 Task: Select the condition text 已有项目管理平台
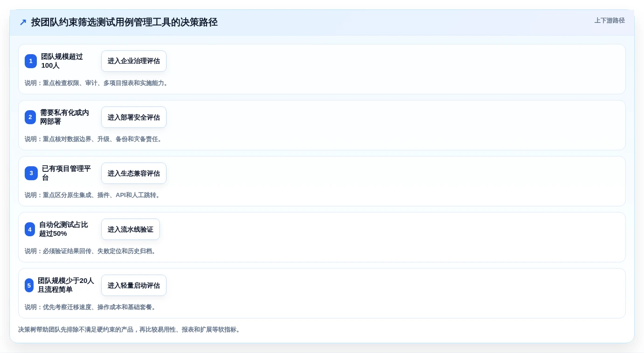66,173
